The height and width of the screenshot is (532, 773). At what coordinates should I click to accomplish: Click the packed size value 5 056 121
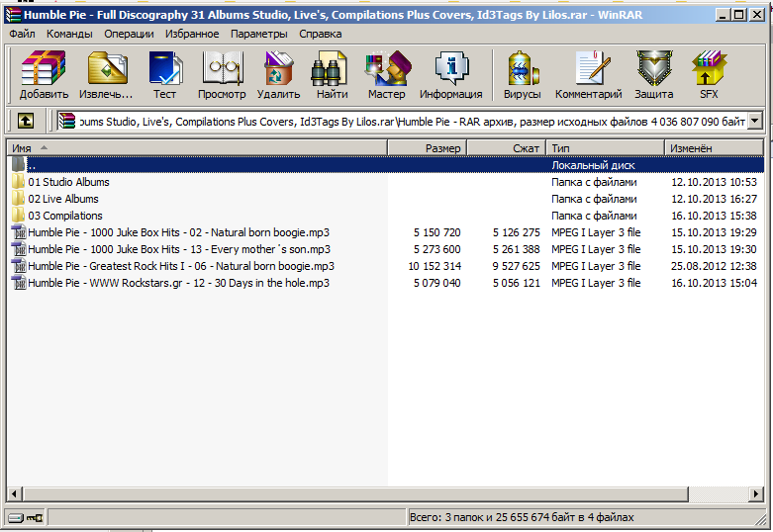pyautogui.click(x=516, y=283)
